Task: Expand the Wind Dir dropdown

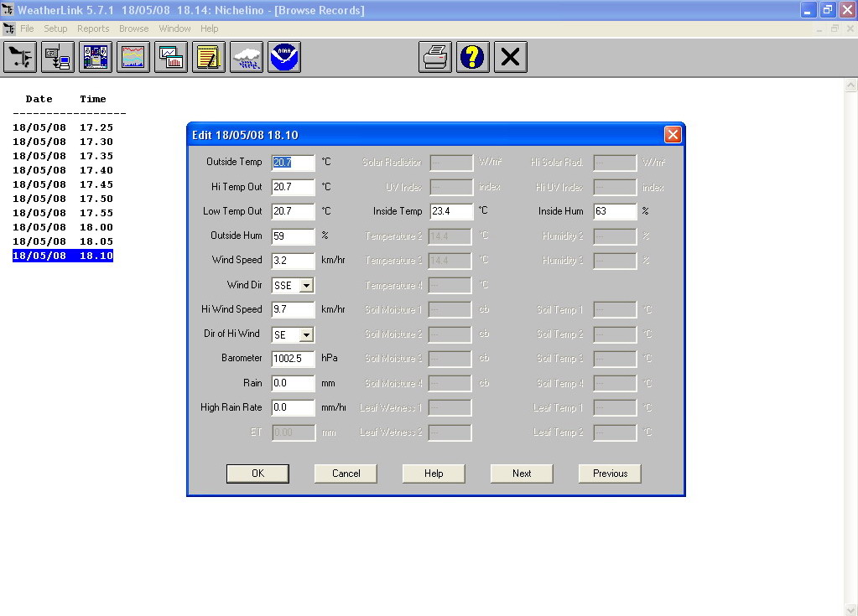Action: click(x=306, y=285)
